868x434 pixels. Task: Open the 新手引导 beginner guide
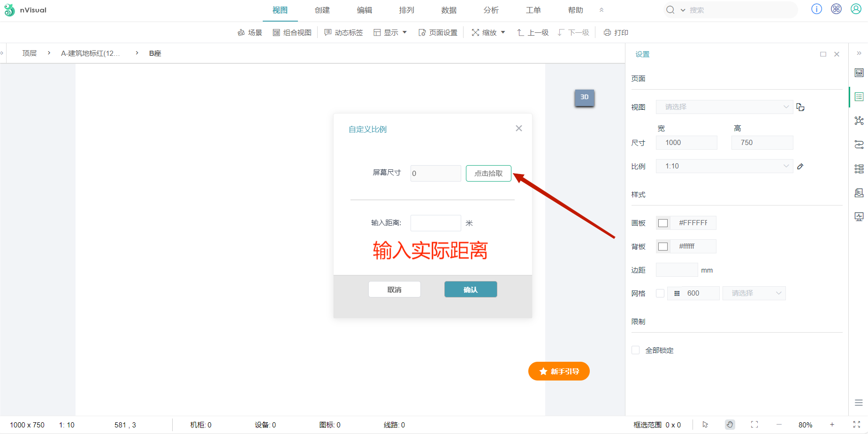pyautogui.click(x=559, y=371)
